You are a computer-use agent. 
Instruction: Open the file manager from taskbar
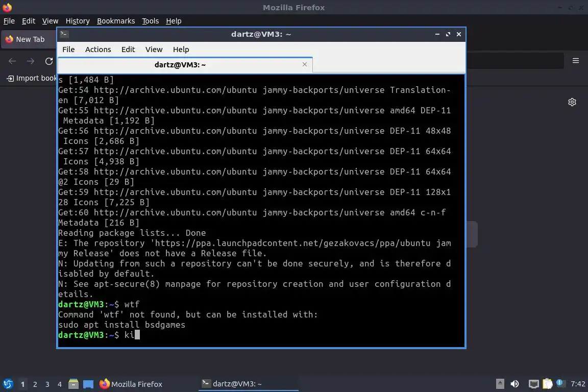73,384
